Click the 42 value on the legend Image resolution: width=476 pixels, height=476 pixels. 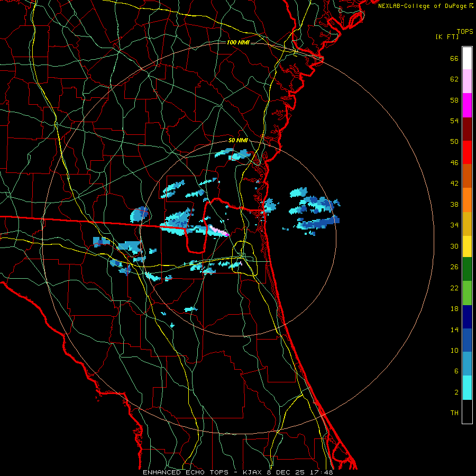pyautogui.click(x=454, y=184)
